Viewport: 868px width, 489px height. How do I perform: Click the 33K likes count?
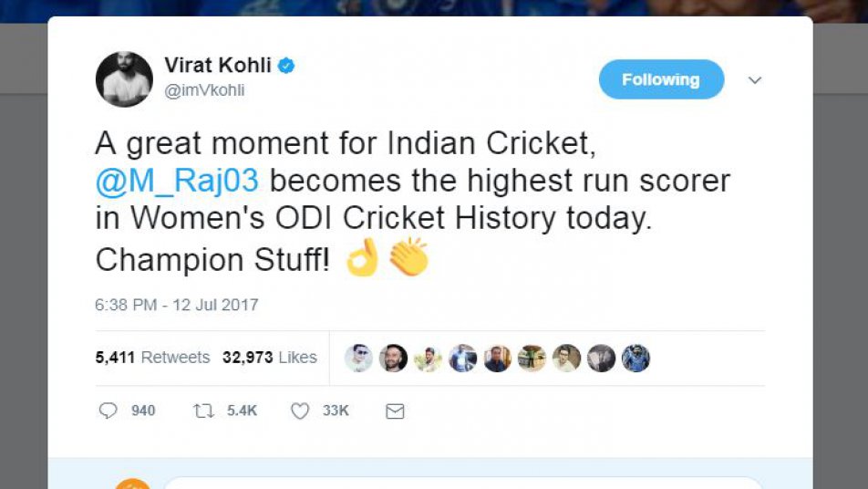[x=336, y=411]
